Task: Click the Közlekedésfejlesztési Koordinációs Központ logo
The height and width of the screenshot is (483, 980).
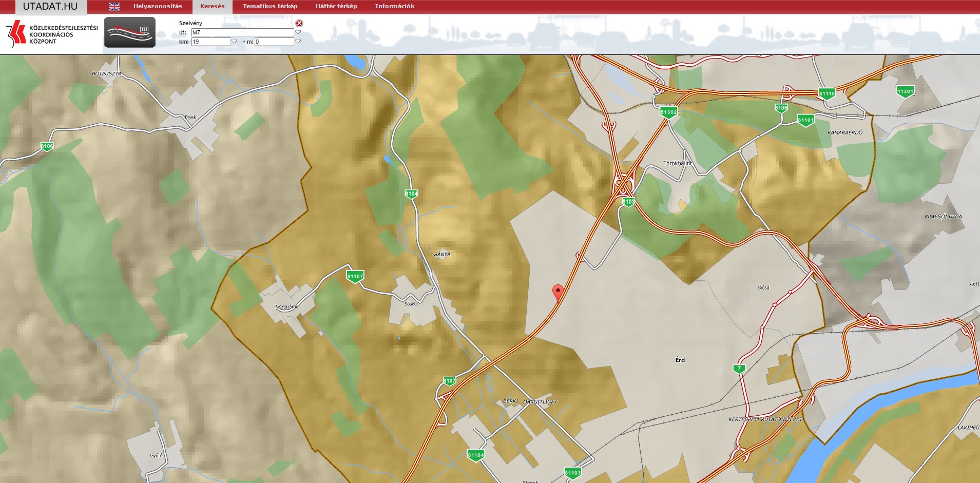Action: click(x=51, y=34)
